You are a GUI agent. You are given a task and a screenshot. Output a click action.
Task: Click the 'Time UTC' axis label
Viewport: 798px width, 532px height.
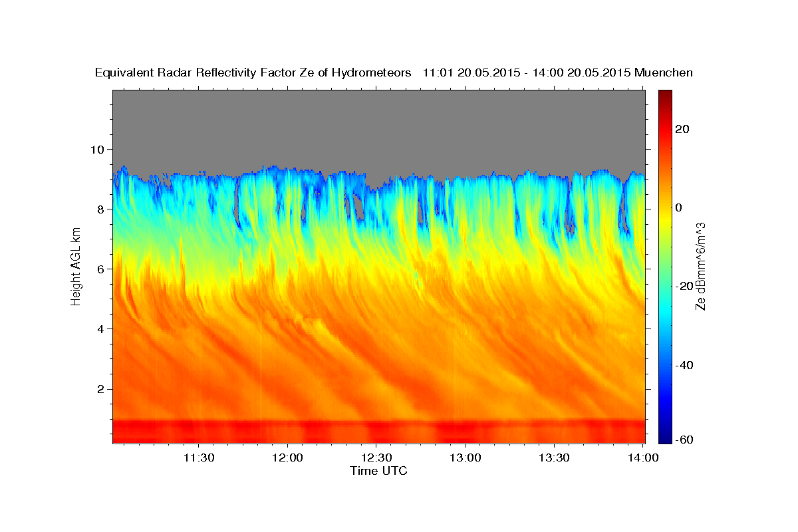click(x=378, y=471)
